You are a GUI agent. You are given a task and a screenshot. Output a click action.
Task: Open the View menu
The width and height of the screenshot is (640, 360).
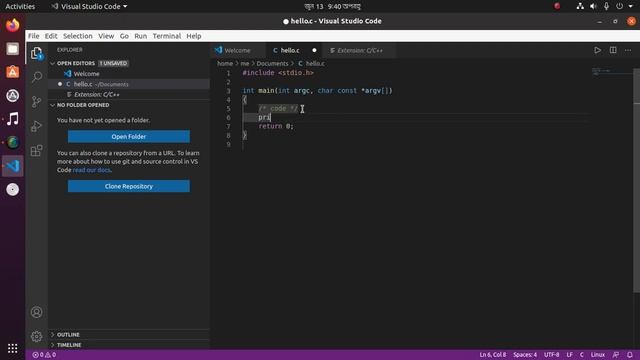point(106,36)
